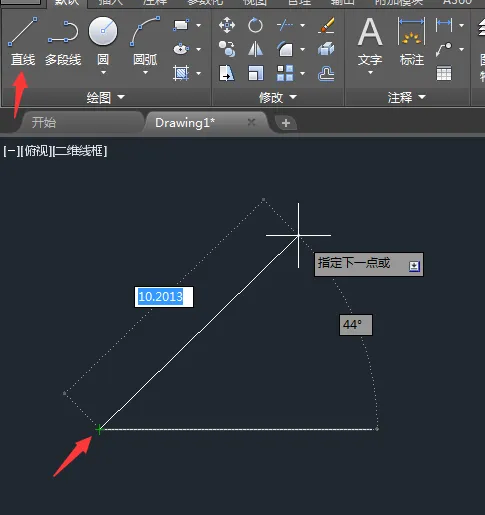Click the 44° angle input box

[x=356, y=325]
